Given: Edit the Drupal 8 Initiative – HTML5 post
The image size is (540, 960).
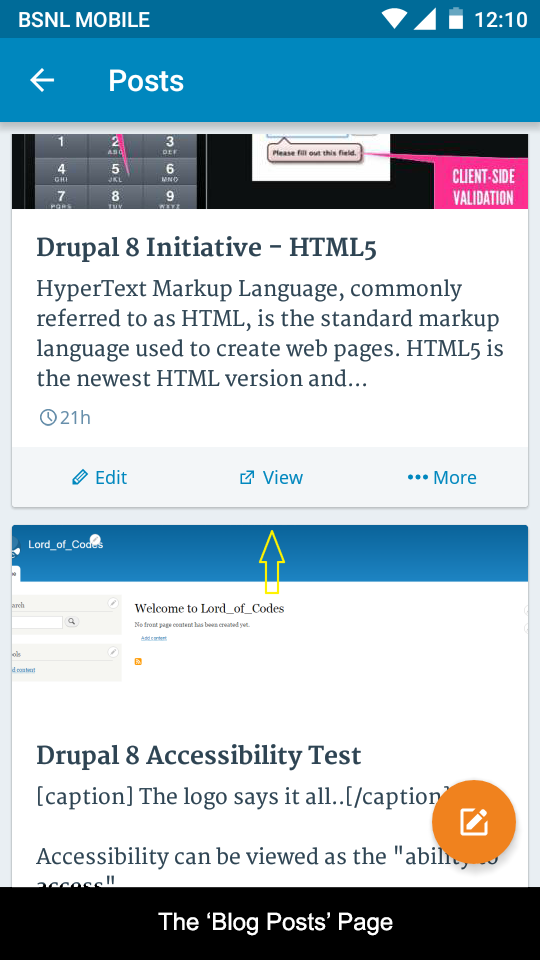Looking at the screenshot, I should pyautogui.click(x=99, y=478).
